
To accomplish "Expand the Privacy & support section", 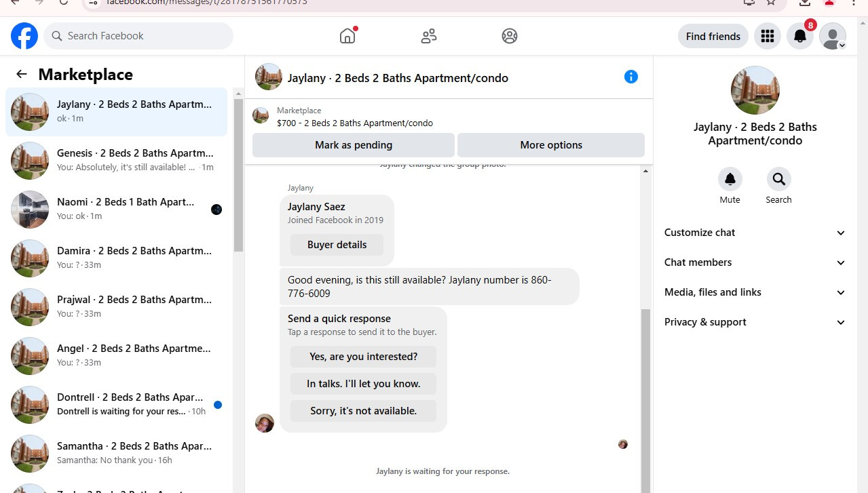I will pyautogui.click(x=755, y=322).
